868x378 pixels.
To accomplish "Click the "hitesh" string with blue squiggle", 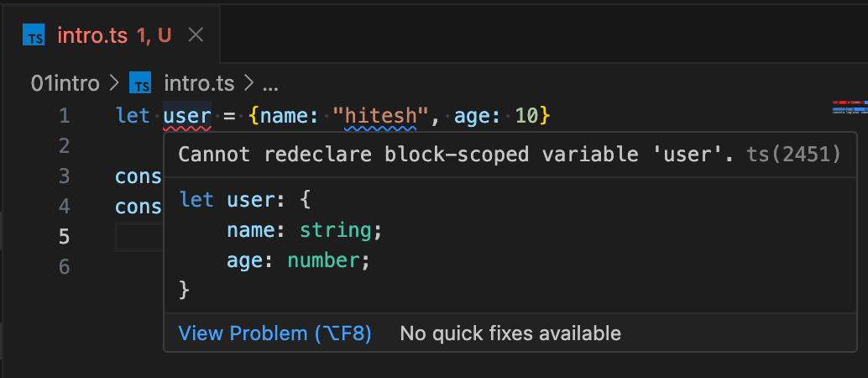I will click(380, 116).
